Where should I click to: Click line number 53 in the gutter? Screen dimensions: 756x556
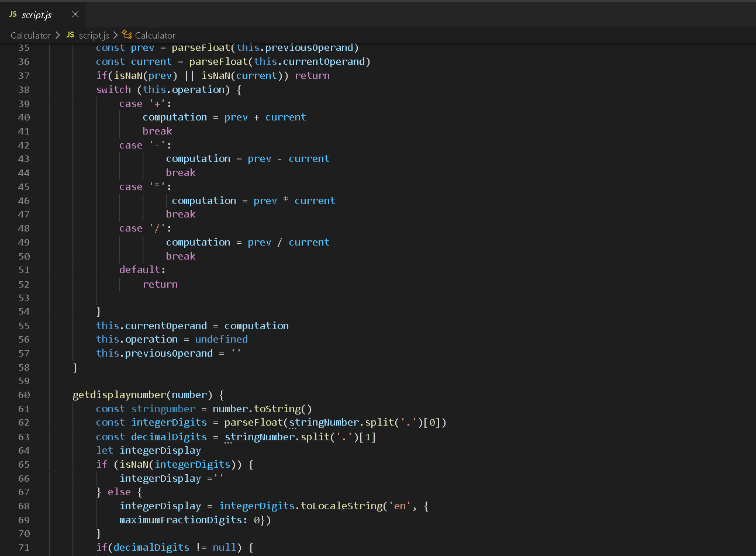24,298
